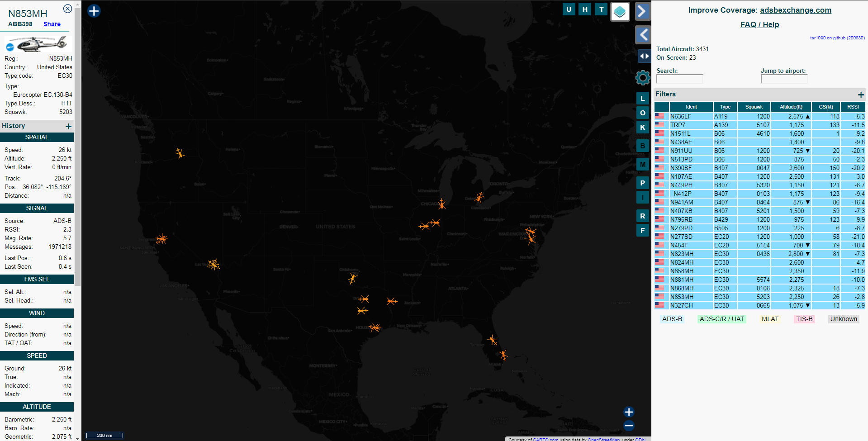Viewport: 868px width, 441px height.
Task: Sort table by Squawk column
Action: tap(754, 107)
